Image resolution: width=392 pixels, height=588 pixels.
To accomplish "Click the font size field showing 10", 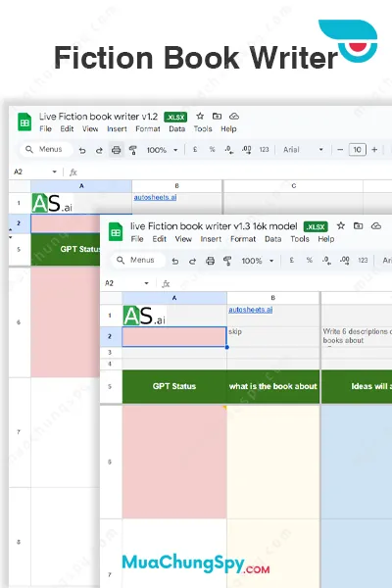I will (x=357, y=150).
